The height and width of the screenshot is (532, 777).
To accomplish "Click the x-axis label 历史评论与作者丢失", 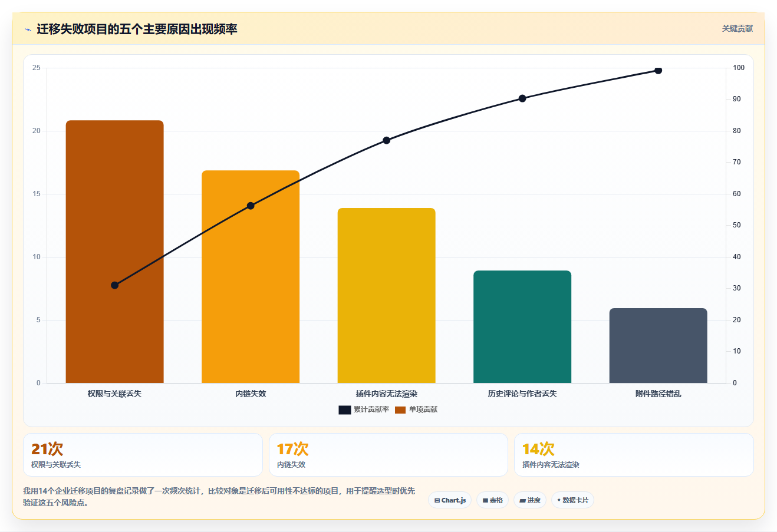I will [522, 394].
